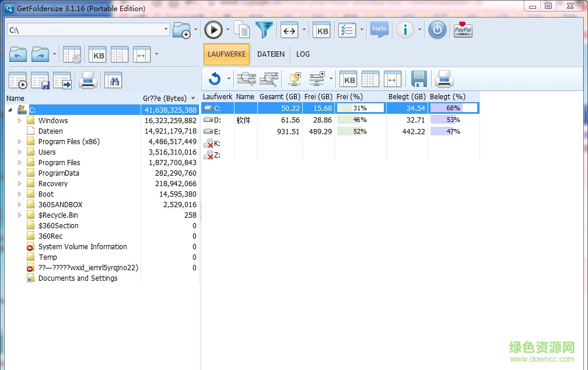This screenshot has height=370, width=588.
Task: Refresh the drives list
Action: (x=215, y=79)
